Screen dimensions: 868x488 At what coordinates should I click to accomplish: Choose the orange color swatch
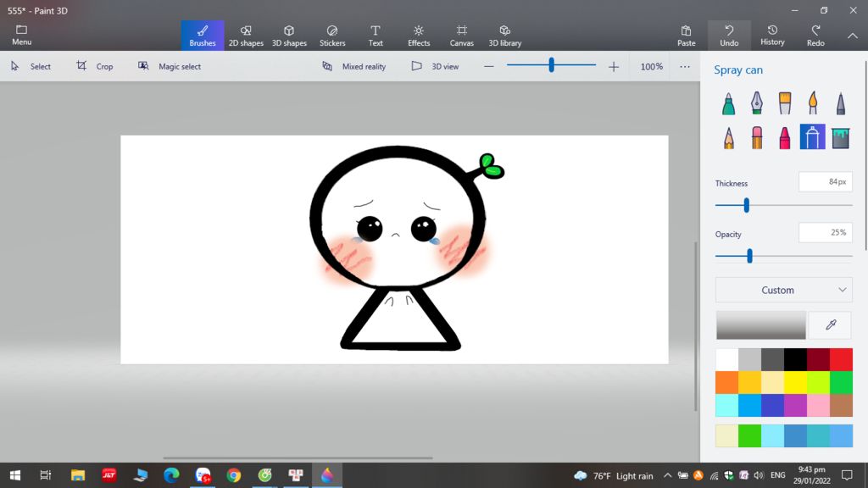(726, 382)
